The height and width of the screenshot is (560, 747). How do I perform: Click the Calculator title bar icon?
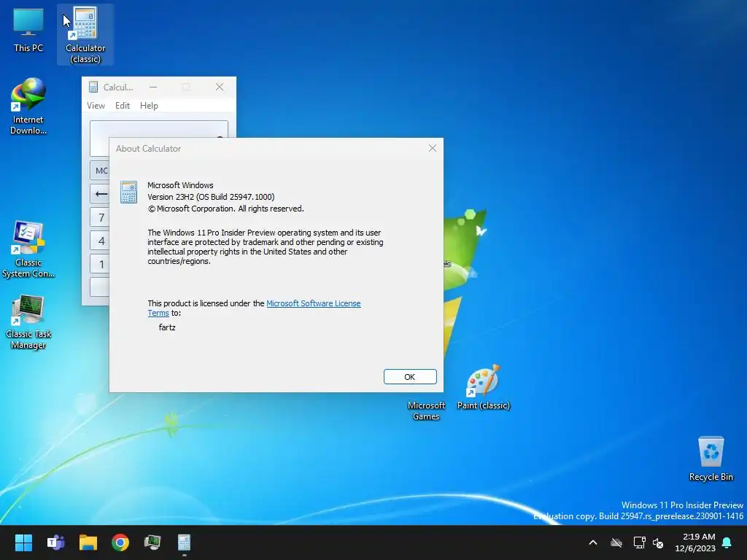pos(93,87)
